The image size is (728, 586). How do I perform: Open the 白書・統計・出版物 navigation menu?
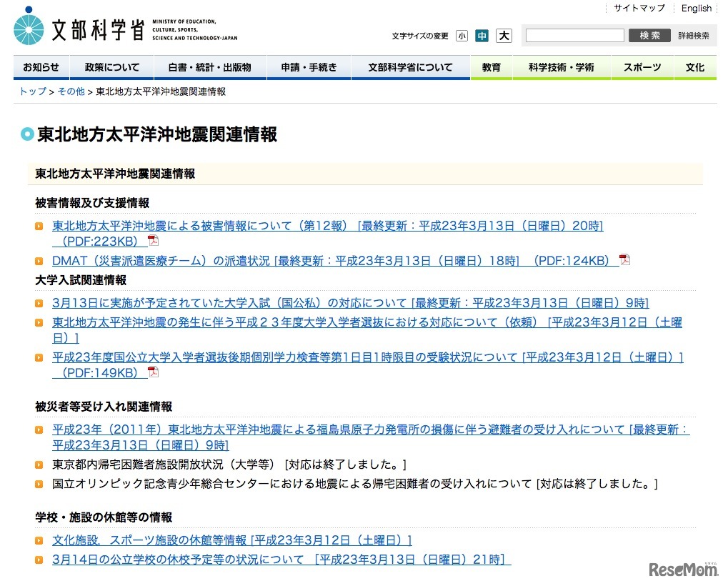click(x=209, y=67)
